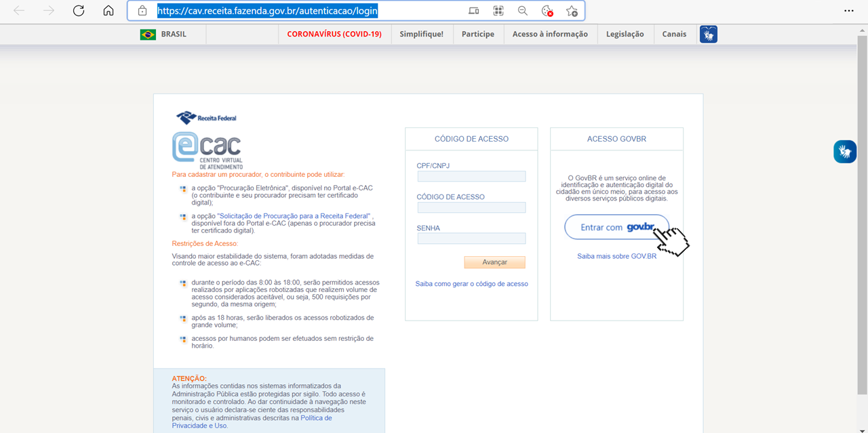
Task: Go back to the previous page
Action: (19, 11)
